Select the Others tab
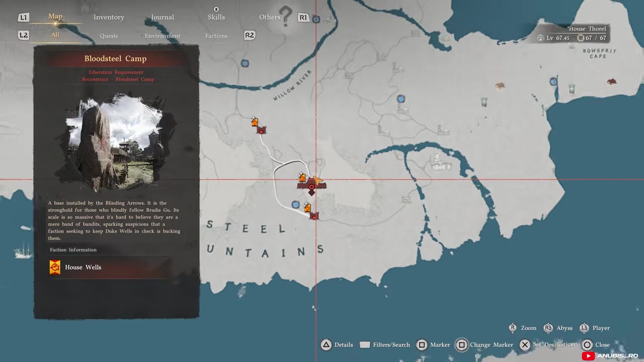The width and height of the screenshot is (644, 362). click(270, 17)
